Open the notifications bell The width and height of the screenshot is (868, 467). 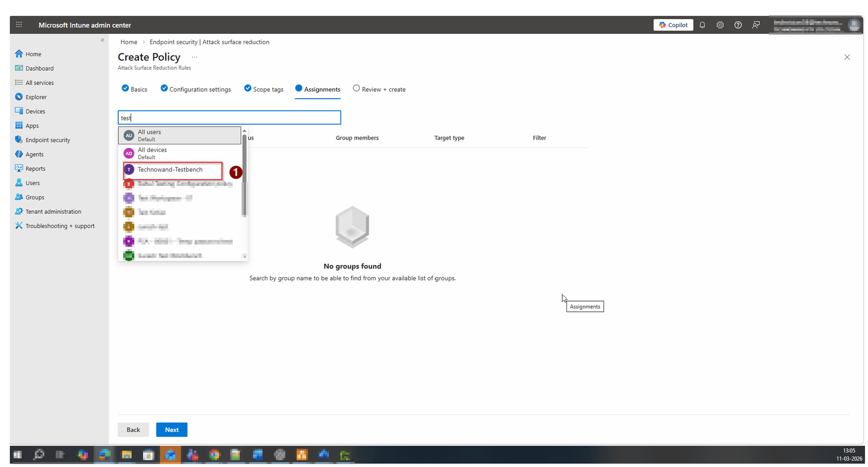(702, 25)
